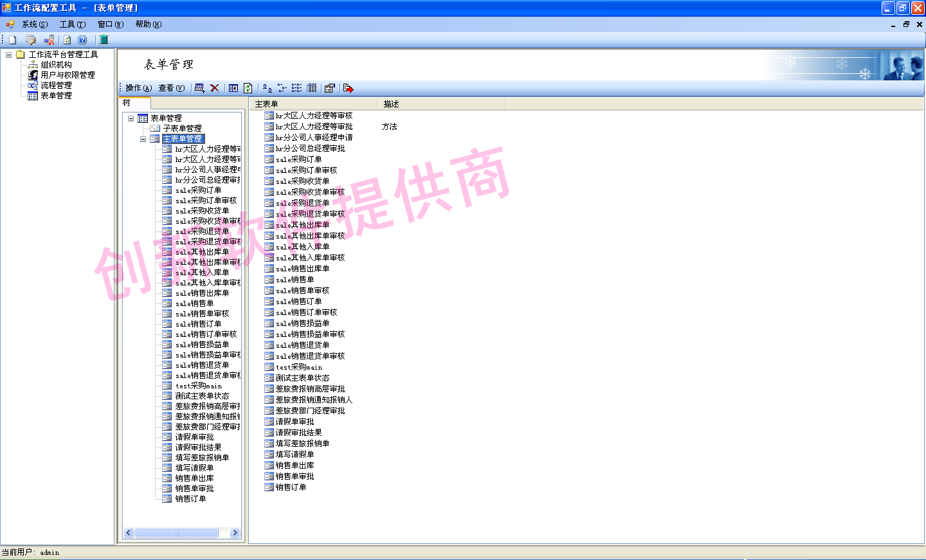Screen dimensions: 926x560
Task: Click the disconnect network icon
Action: click(49, 40)
